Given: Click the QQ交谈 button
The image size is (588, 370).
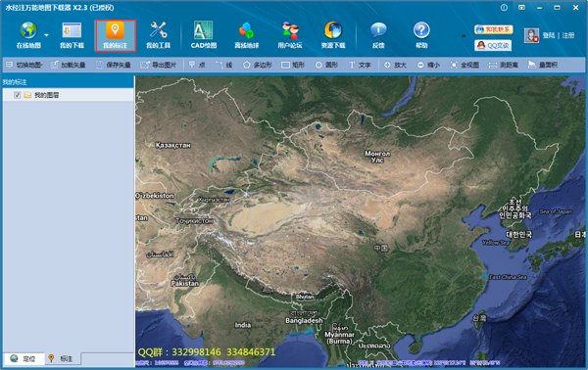Looking at the screenshot, I should click(x=493, y=45).
